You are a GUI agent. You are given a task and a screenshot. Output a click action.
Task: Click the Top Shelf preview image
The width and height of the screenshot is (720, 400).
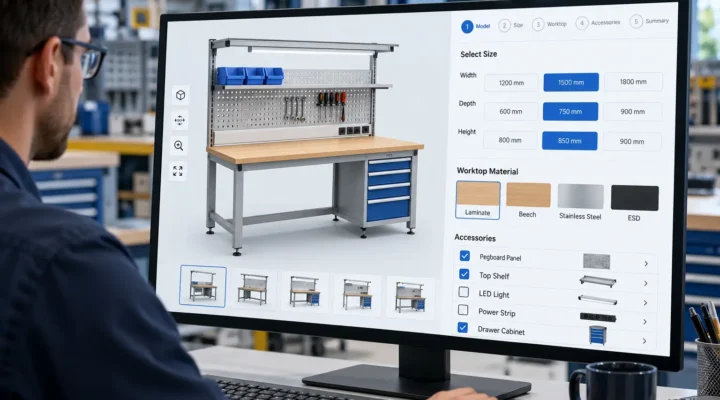(x=597, y=281)
